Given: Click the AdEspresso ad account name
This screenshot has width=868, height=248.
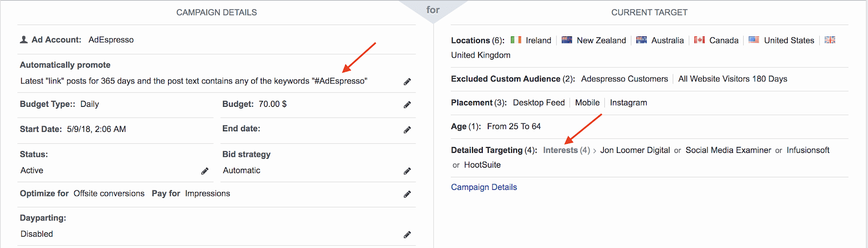Looking at the screenshot, I should pyautogui.click(x=111, y=40).
